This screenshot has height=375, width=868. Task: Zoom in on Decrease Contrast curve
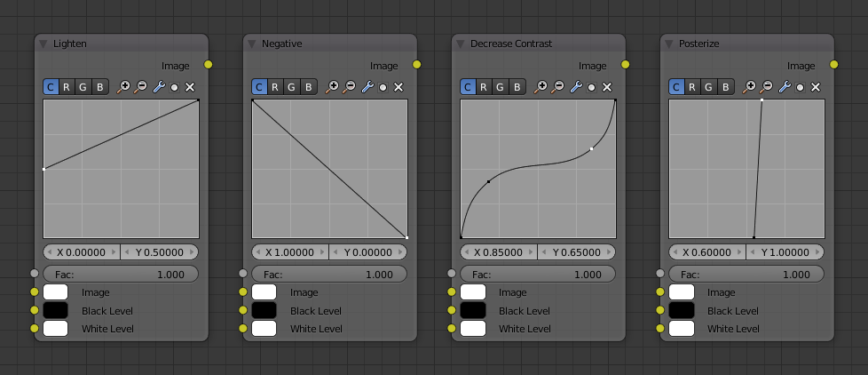coord(541,87)
